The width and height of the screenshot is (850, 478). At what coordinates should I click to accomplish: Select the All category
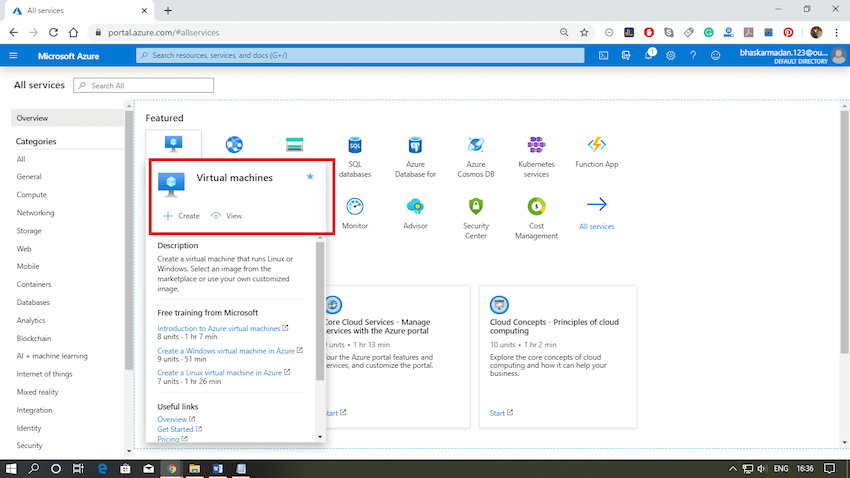(21, 159)
